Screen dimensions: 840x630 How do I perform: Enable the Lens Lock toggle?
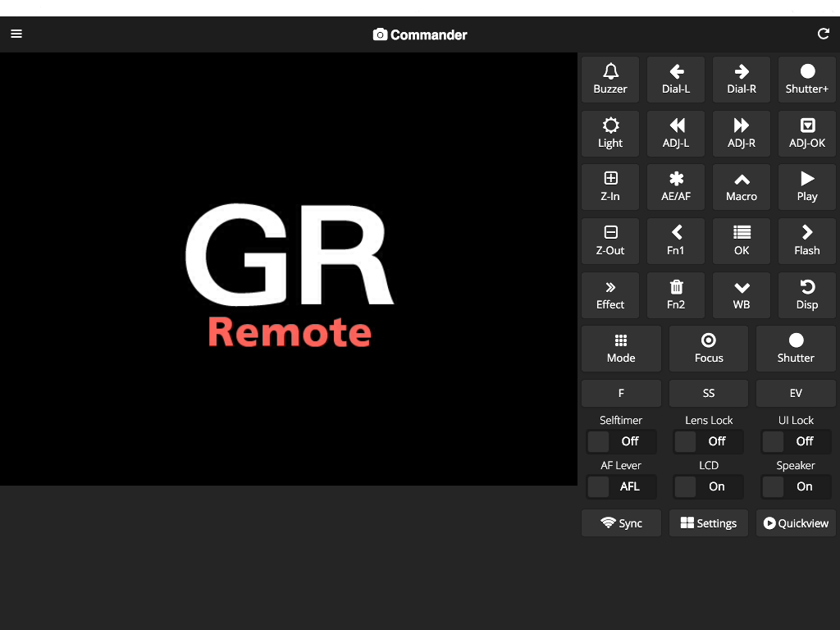[x=709, y=441]
